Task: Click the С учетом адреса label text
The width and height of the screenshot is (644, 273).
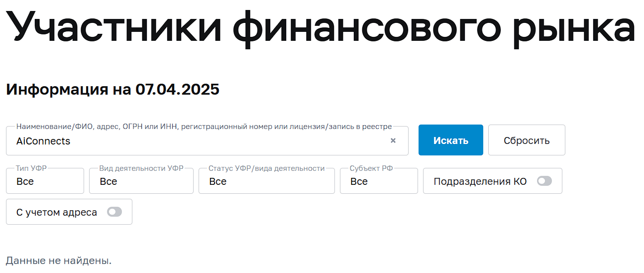Action: click(x=57, y=212)
